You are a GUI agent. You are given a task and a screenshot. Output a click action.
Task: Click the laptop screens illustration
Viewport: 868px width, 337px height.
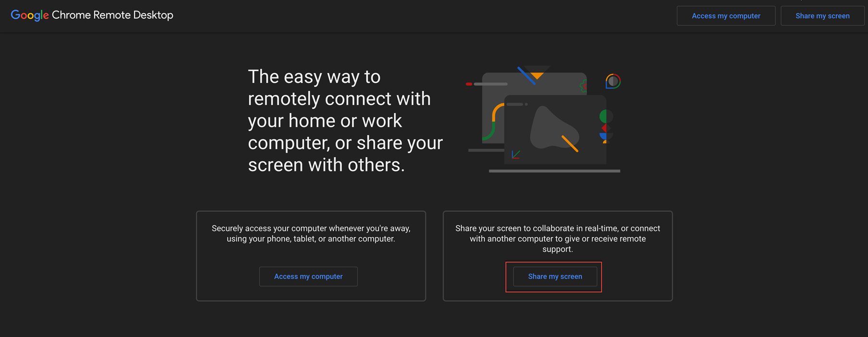[544, 119]
